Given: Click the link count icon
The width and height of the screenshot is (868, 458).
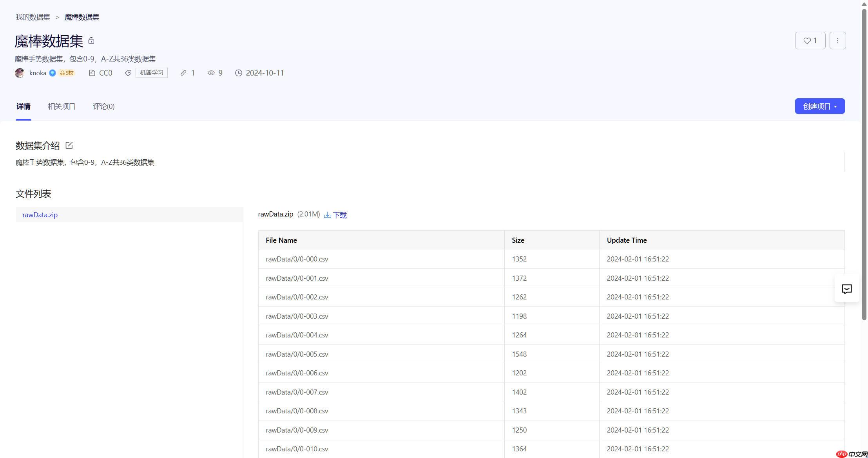Looking at the screenshot, I should pos(183,73).
